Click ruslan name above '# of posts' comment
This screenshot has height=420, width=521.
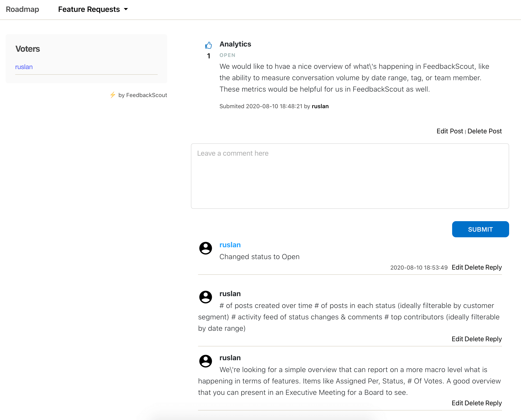click(230, 294)
